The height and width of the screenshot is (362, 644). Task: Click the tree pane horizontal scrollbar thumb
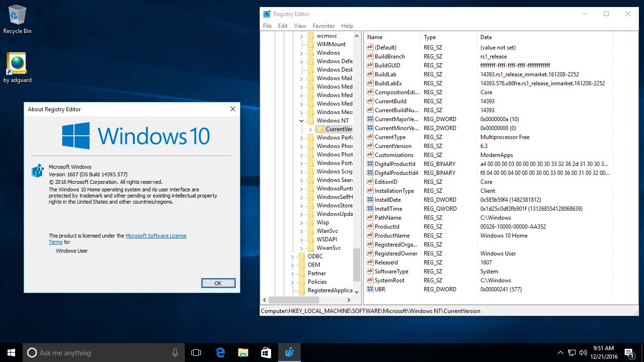293,300
